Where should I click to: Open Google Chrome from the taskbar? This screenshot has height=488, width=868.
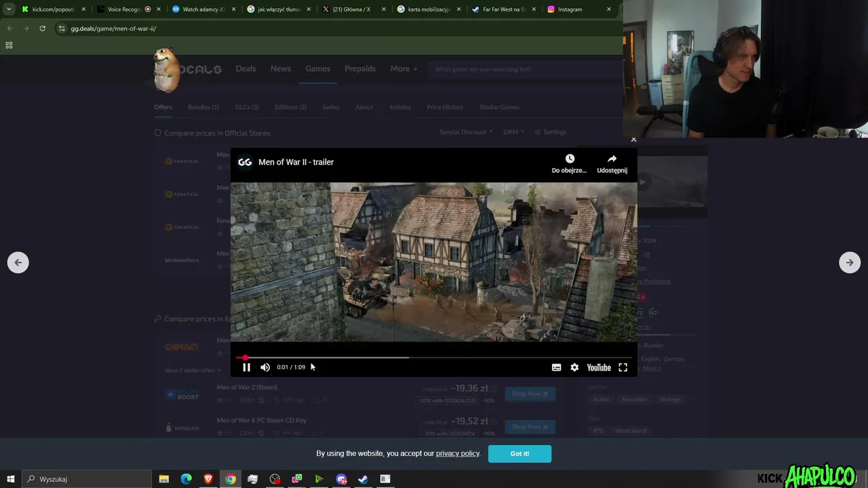(x=231, y=479)
